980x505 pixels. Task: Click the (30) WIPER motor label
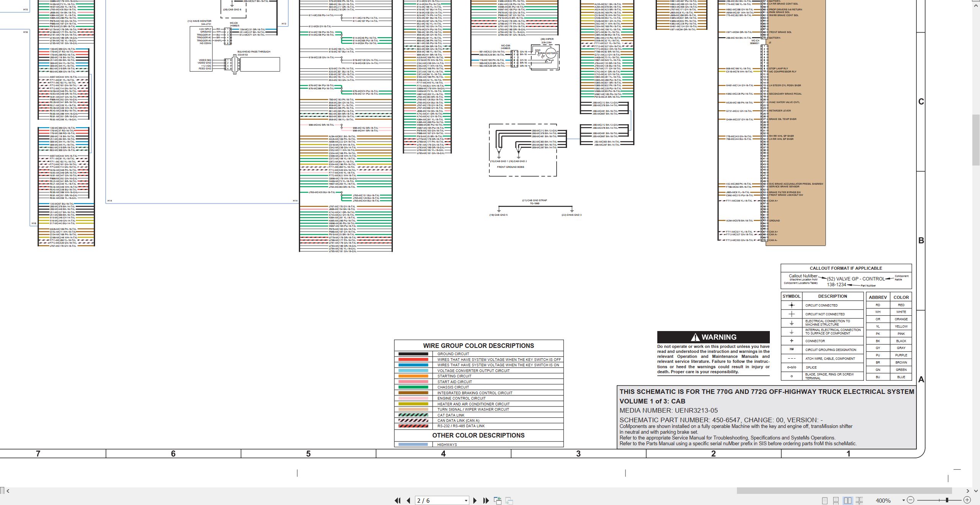pyautogui.click(x=547, y=39)
